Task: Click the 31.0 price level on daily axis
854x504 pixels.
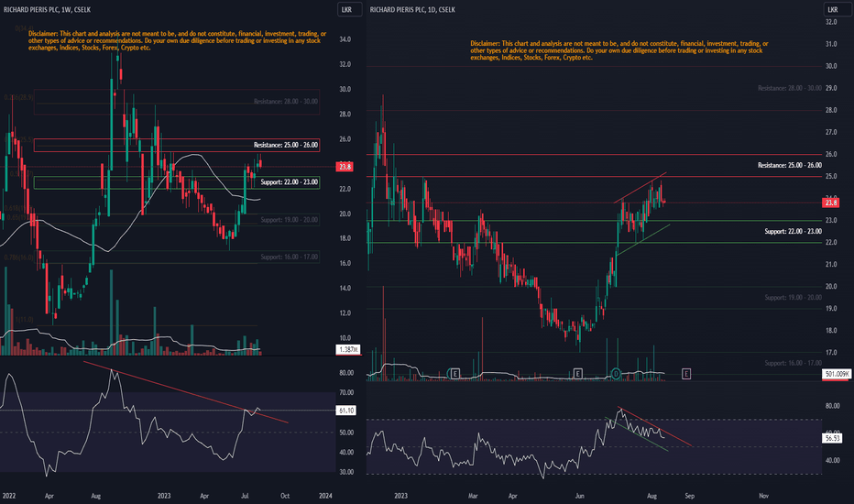Action: click(x=830, y=44)
